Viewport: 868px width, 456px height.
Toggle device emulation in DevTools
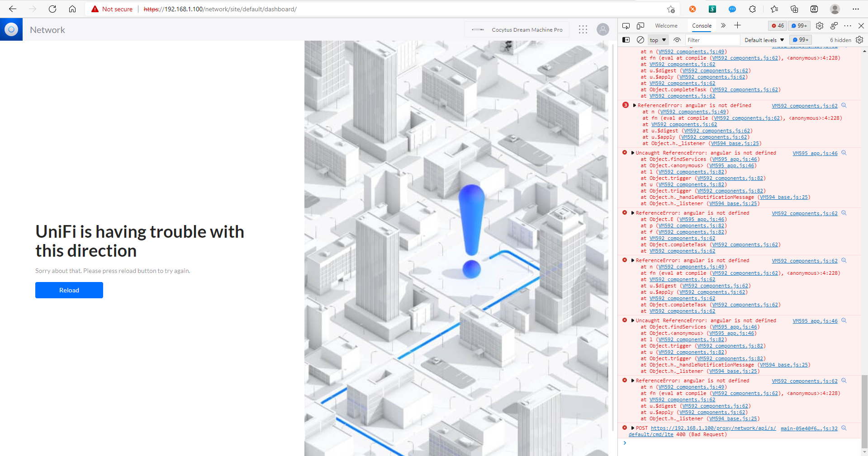click(640, 26)
